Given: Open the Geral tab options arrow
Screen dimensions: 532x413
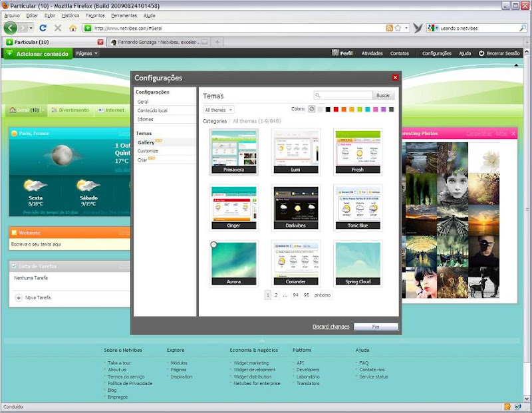Looking at the screenshot, I should [43, 110].
